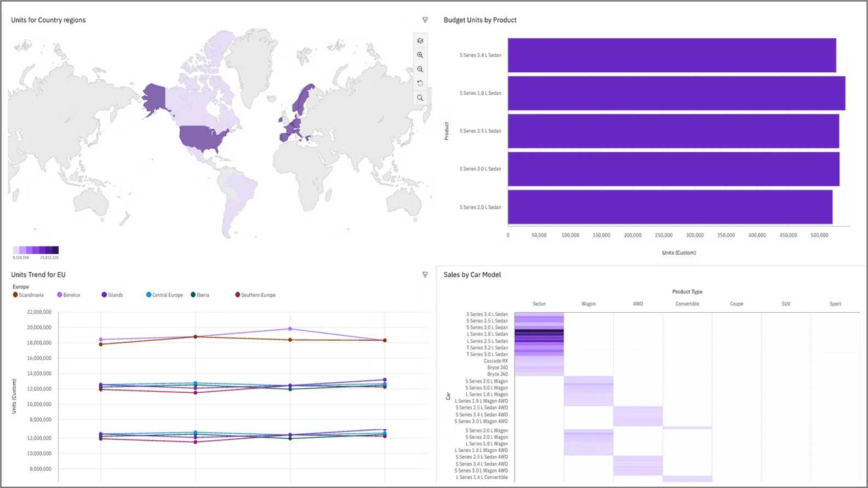Reset the map view with rotate icon
This screenshot has height=488, width=868.
tap(420, 83)
